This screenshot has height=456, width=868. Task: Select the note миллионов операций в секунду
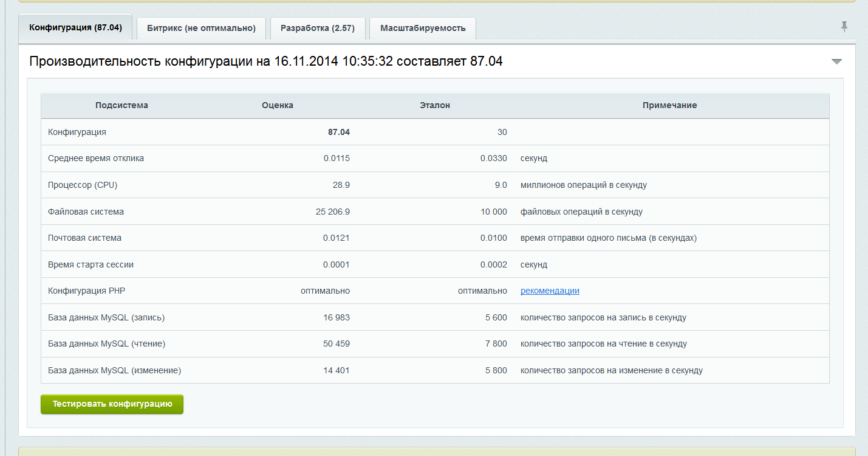point(584,185)
